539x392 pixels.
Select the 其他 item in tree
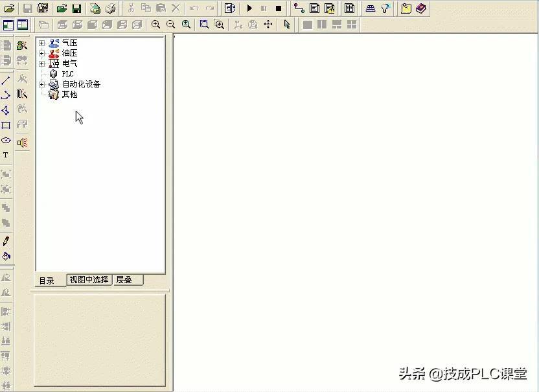point(69,95)
